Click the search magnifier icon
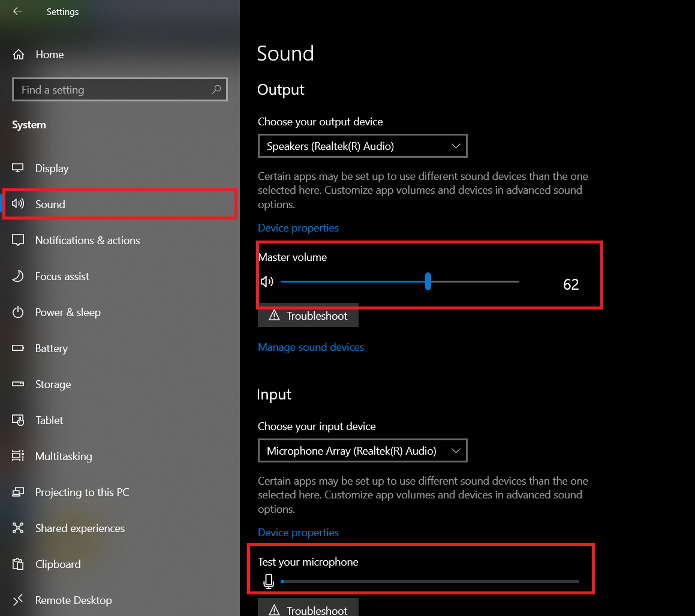This screenshot has width=695, height=616. (216, 90)
